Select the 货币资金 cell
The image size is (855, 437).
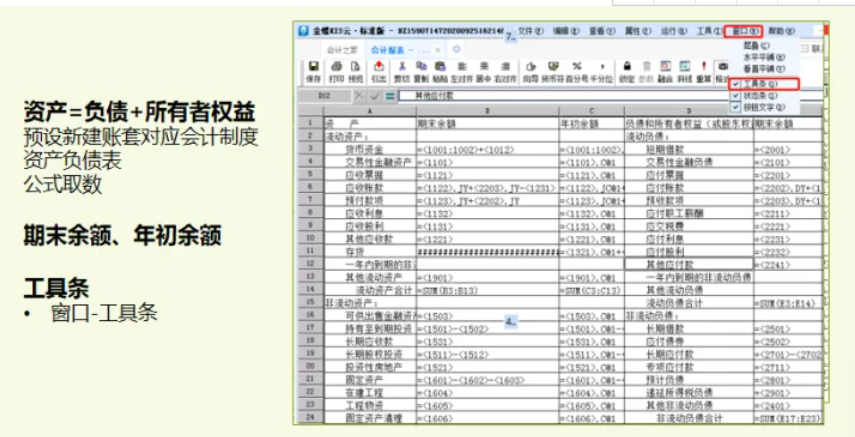click(370, 149)
